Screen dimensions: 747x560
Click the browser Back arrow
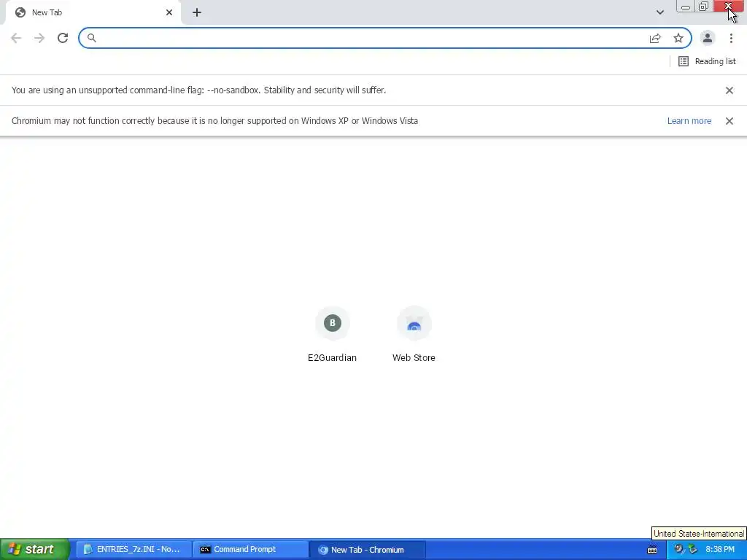[16, 38]
